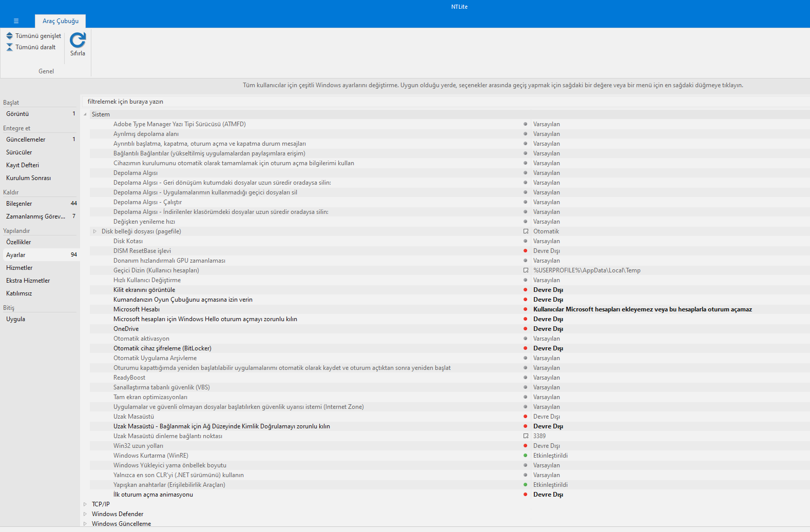Click the Tümünü daralt button label

click(35, 47)
